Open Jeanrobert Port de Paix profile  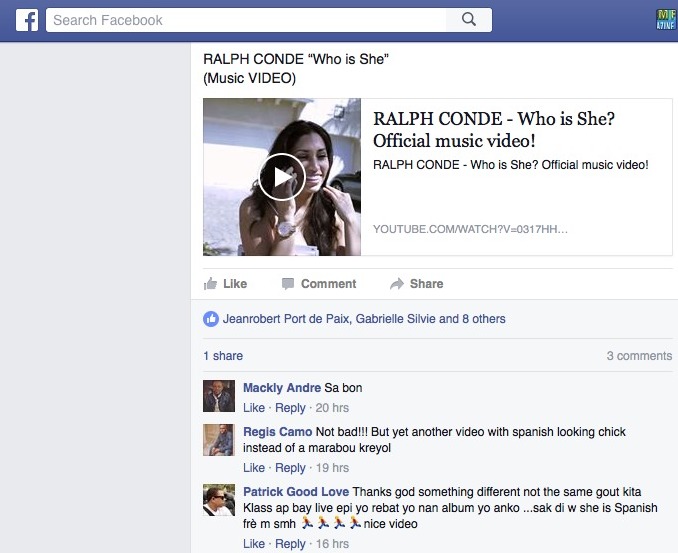286,319
